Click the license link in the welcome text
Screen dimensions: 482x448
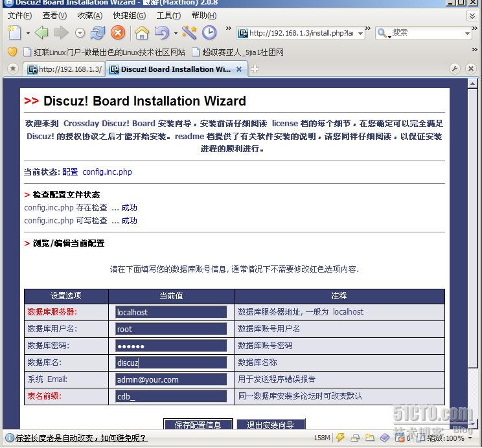point(285,124)
